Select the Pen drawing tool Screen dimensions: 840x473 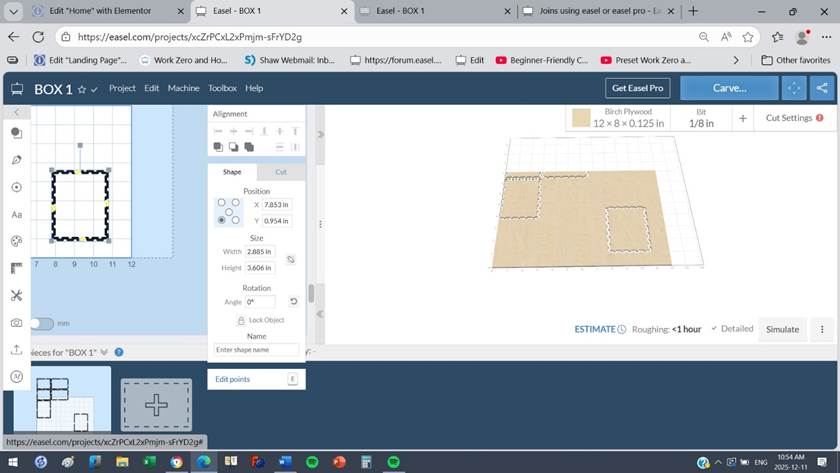tap(16, 160)
